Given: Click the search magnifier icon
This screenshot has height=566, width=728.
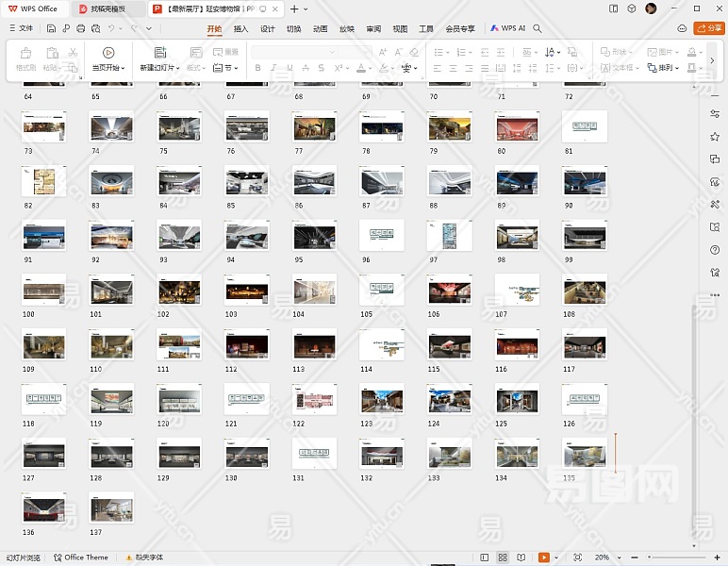Looking at the screenshot, I should click(x=538, y=29).
